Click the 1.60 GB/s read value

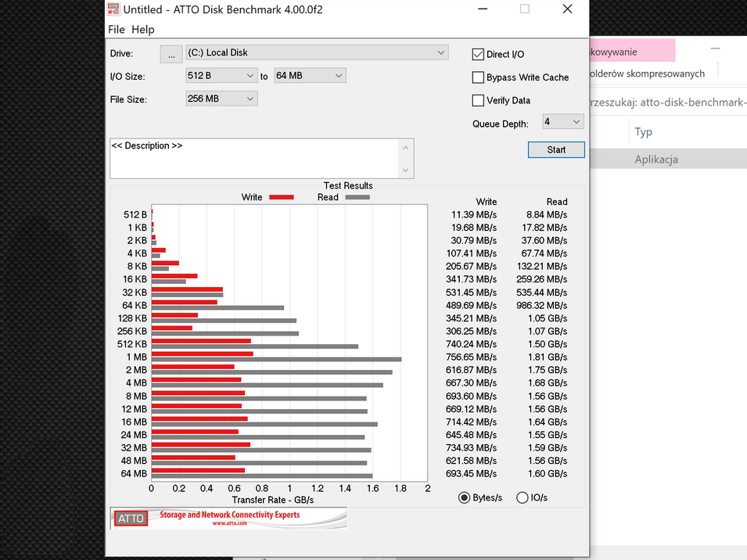[548, 474]
